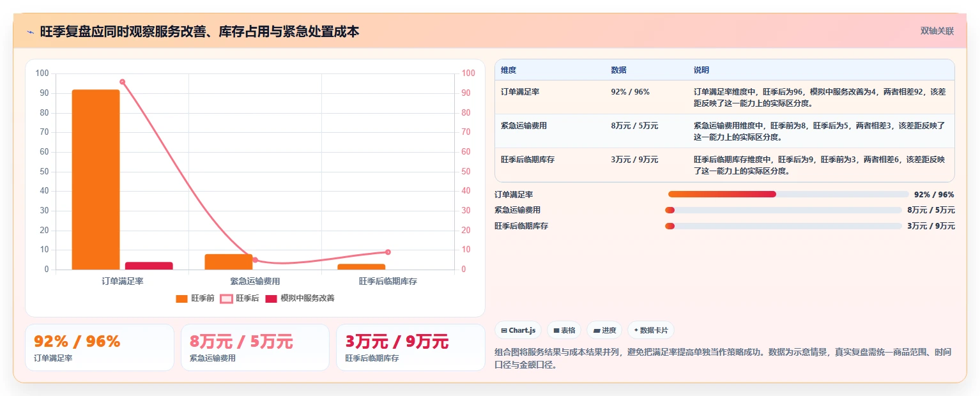Viewport: 980px width, 396px height.
Task: Click the orange 旺季后临期库存 bar
Action: [x=362, y=266]
